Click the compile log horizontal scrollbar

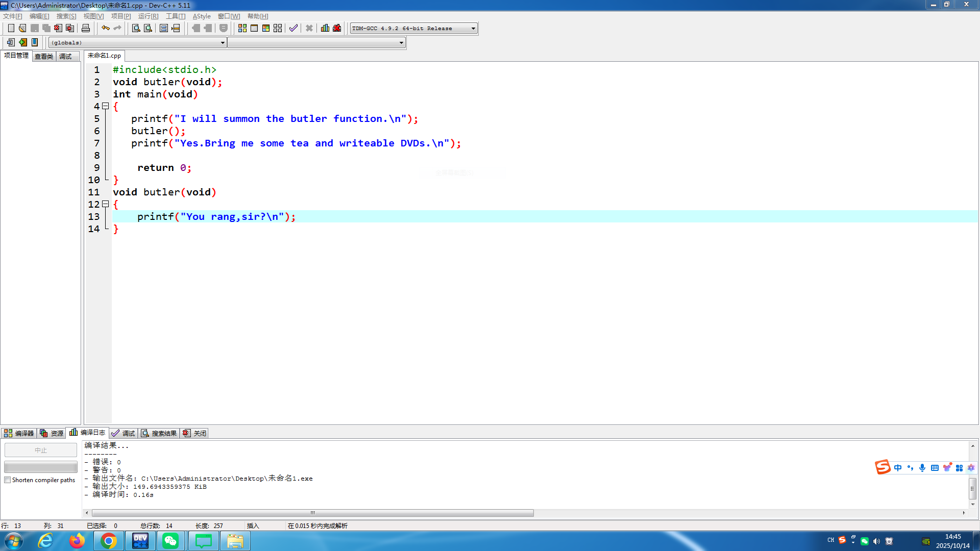(x=312, y=513)
